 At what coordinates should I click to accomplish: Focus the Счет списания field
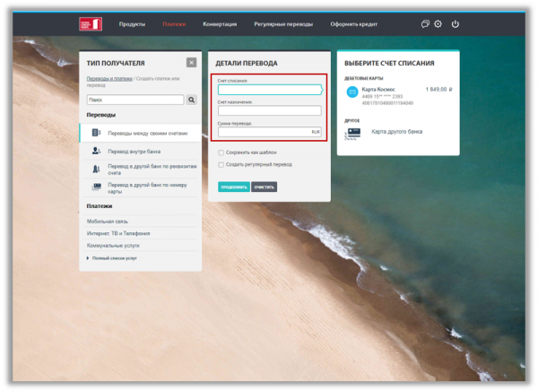[270, 90]
